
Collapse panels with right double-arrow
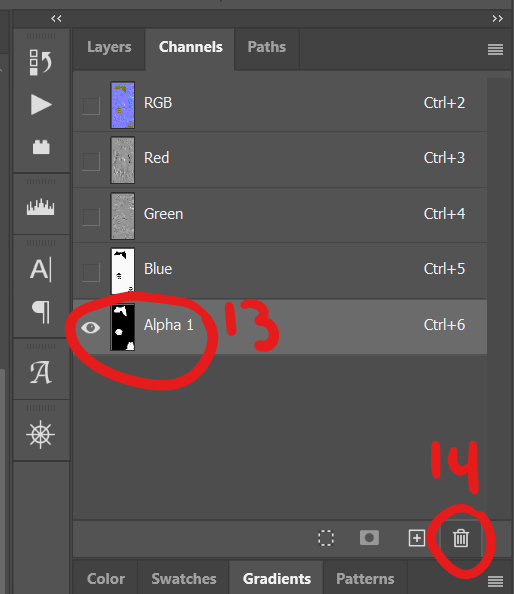coord(498,19)
